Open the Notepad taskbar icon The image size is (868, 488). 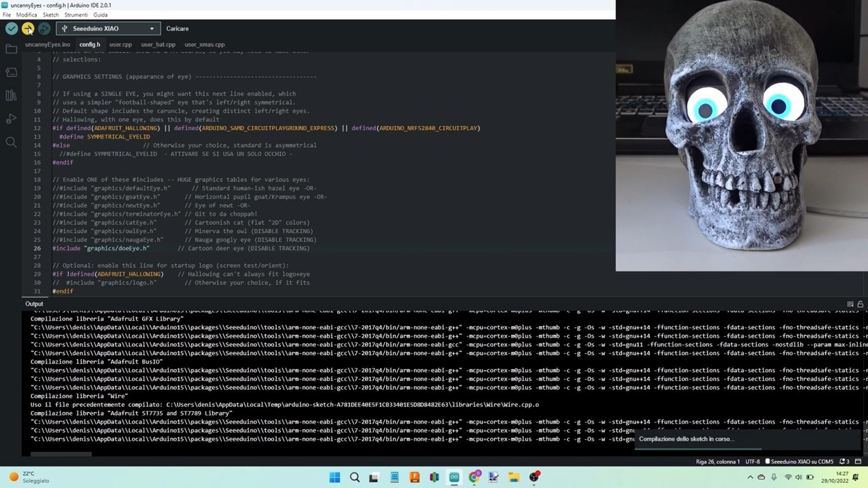point(394,477)
